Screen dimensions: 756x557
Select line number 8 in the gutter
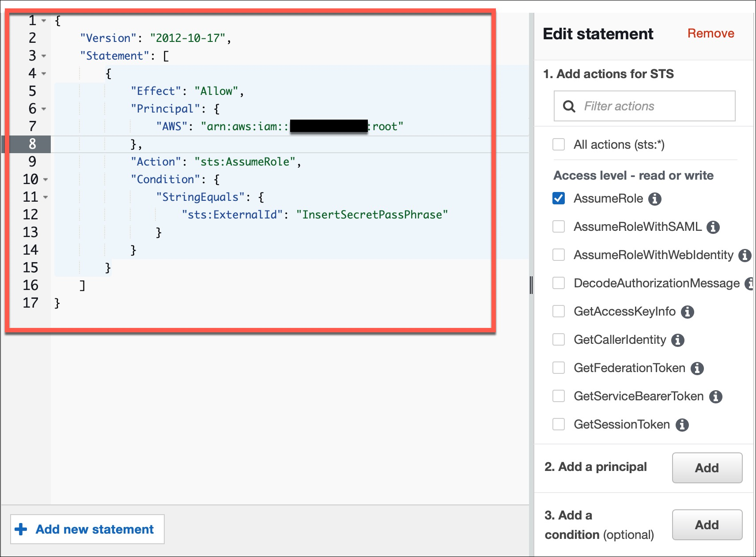click(32, 144)
